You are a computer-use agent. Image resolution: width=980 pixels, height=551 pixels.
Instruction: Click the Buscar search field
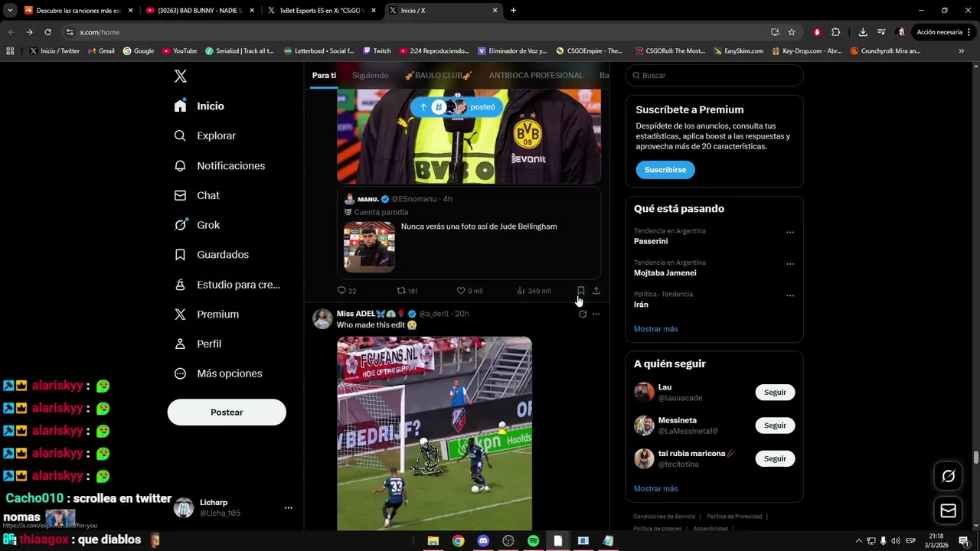point(714,76)
